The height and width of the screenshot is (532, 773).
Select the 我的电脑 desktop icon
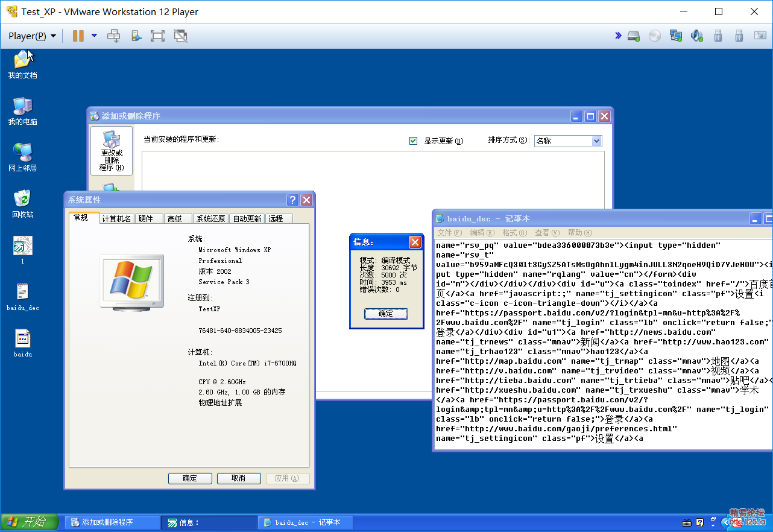tap(22, 112)
